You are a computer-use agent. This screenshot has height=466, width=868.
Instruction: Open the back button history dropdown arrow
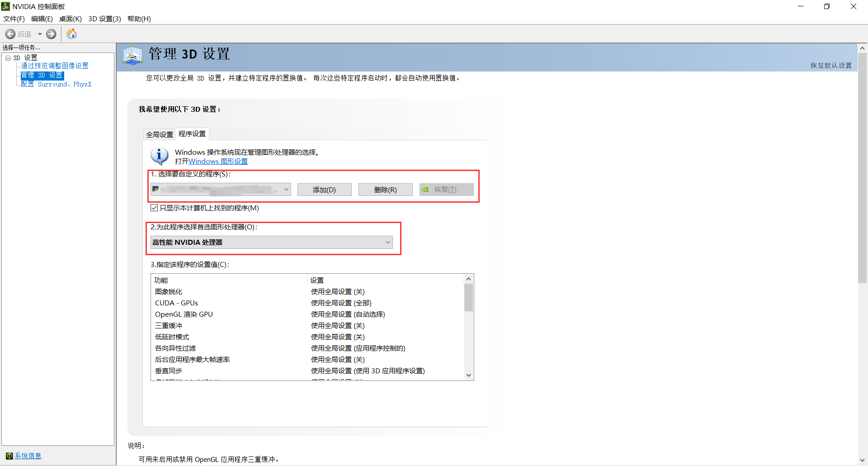pos(40,33)
